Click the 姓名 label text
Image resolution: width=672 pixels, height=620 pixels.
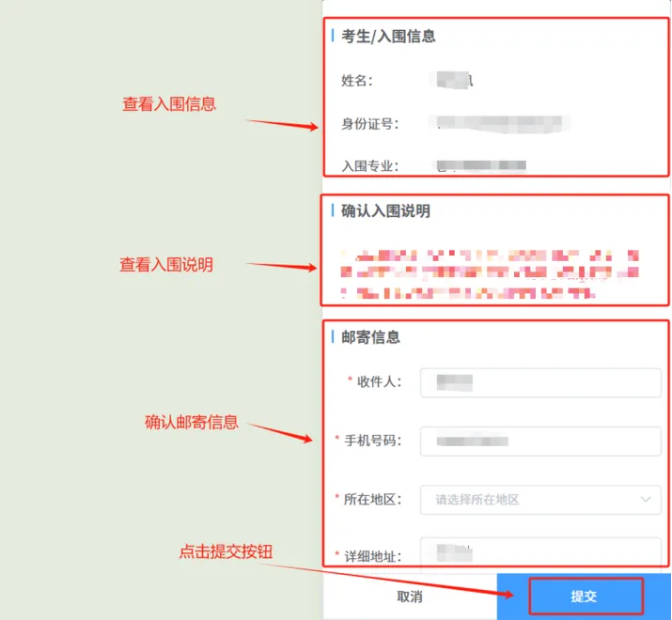click(x=357, y=81)
